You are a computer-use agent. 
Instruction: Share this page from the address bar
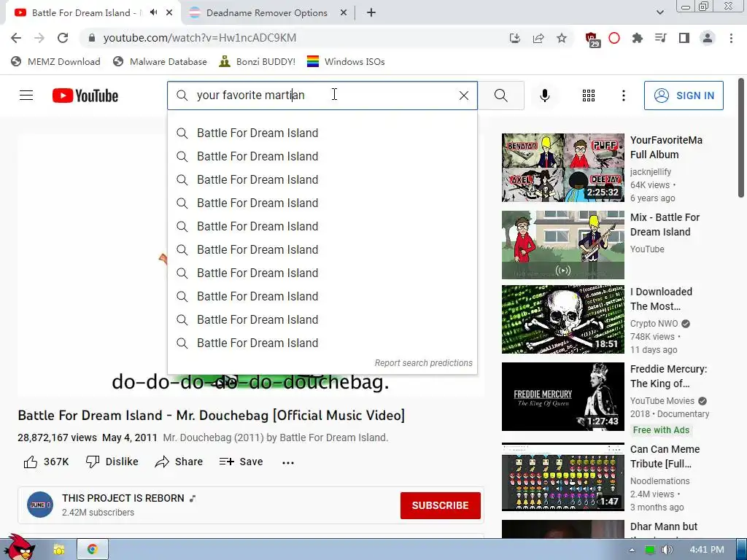tap(538, 38)
